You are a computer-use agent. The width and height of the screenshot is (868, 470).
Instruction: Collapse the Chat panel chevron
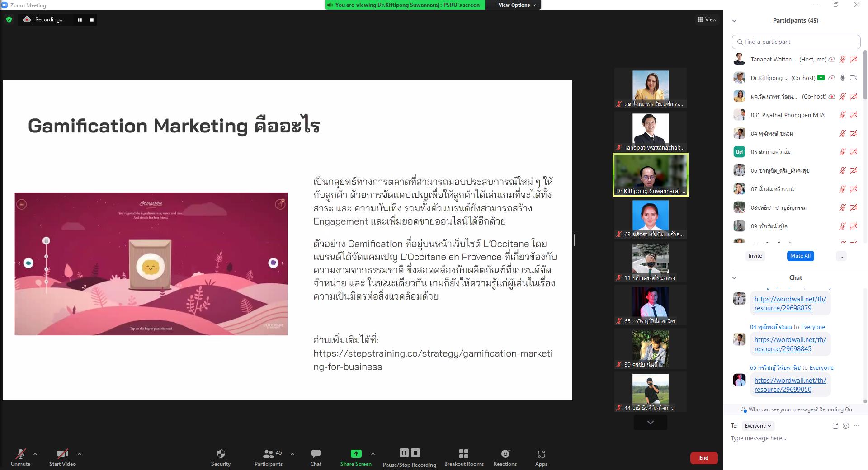734,278
